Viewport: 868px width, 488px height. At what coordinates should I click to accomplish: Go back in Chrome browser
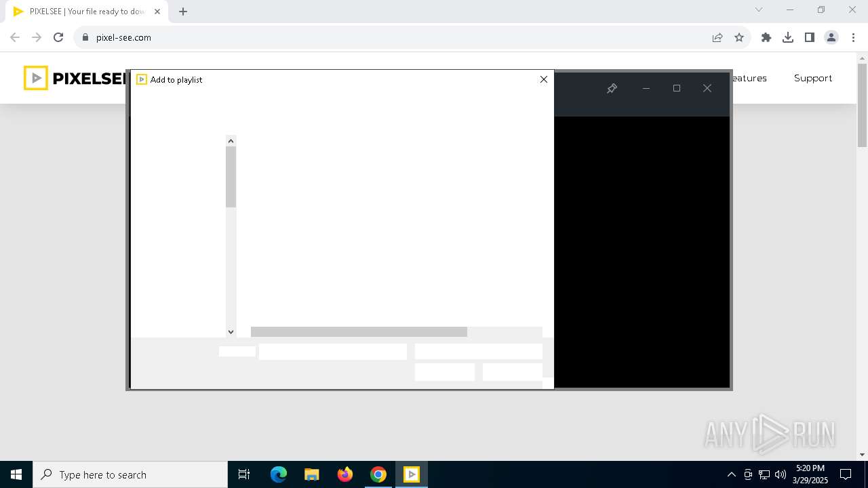point(15,37)
